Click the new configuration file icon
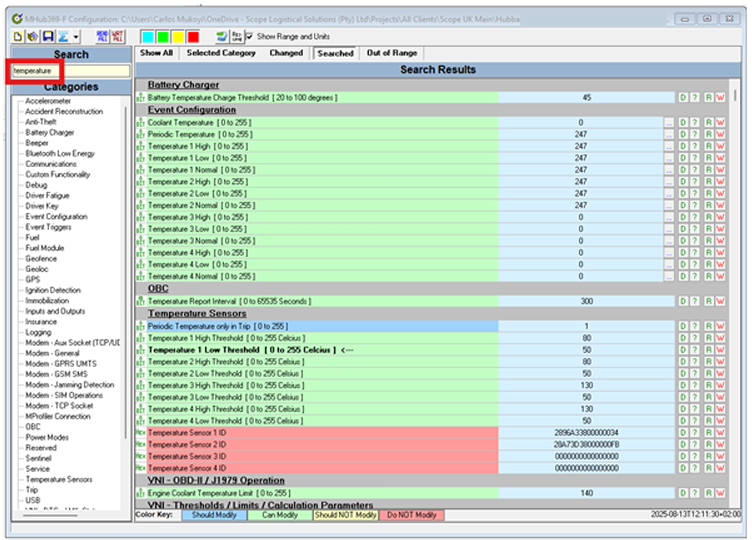 (19, 36)
